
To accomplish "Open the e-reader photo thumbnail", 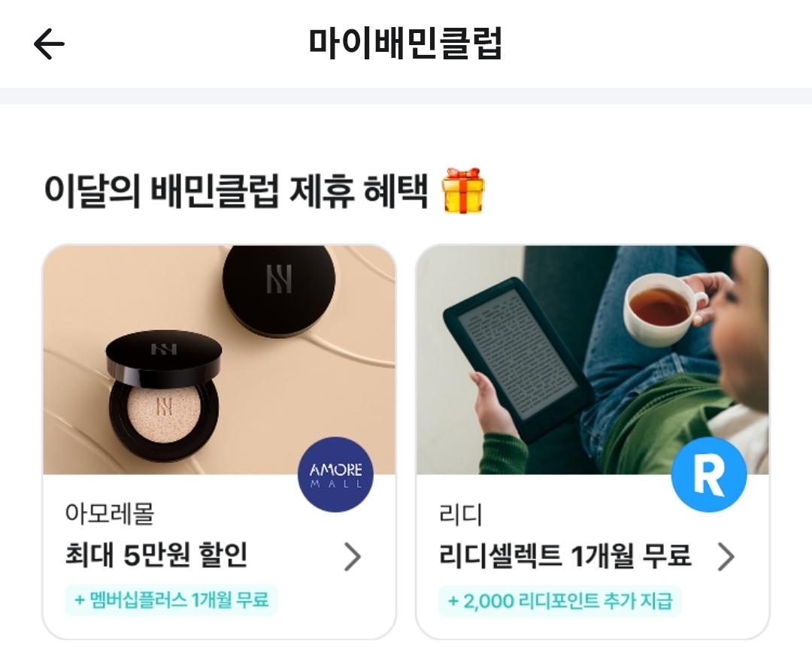I will tap(592, 360).
